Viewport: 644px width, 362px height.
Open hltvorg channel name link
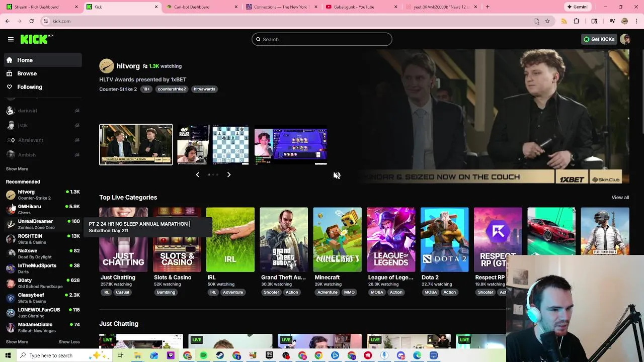point(128,66)
